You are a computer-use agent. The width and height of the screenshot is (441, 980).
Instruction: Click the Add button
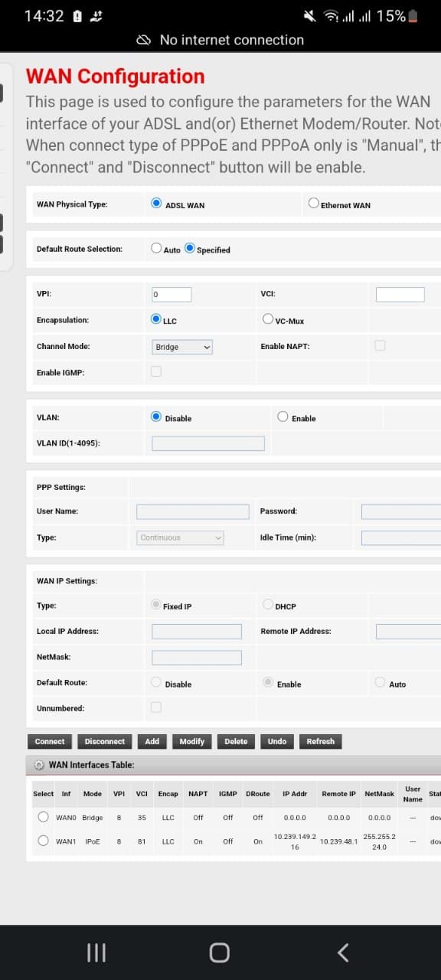[x=152, y=741]
